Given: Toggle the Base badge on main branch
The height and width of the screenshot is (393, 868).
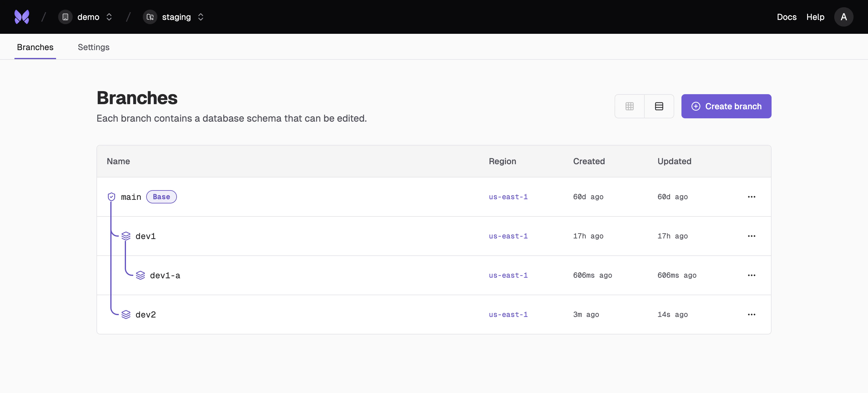Looking at the screenshot, I should click(x=161, y=197).
